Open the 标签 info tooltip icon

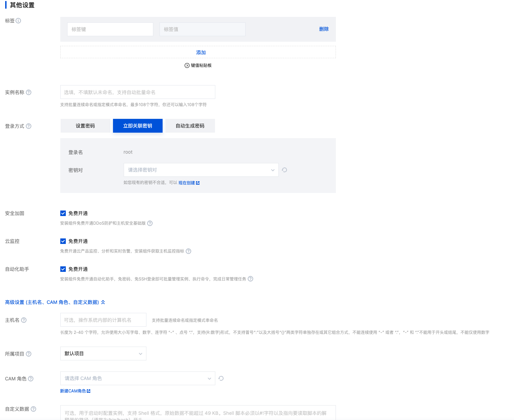point(19,21)
